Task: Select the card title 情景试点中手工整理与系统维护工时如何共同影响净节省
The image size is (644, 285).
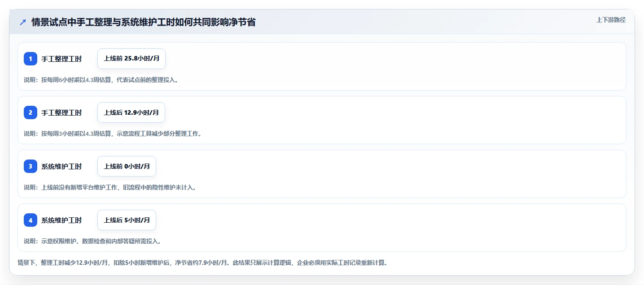Action: point(144,22)
